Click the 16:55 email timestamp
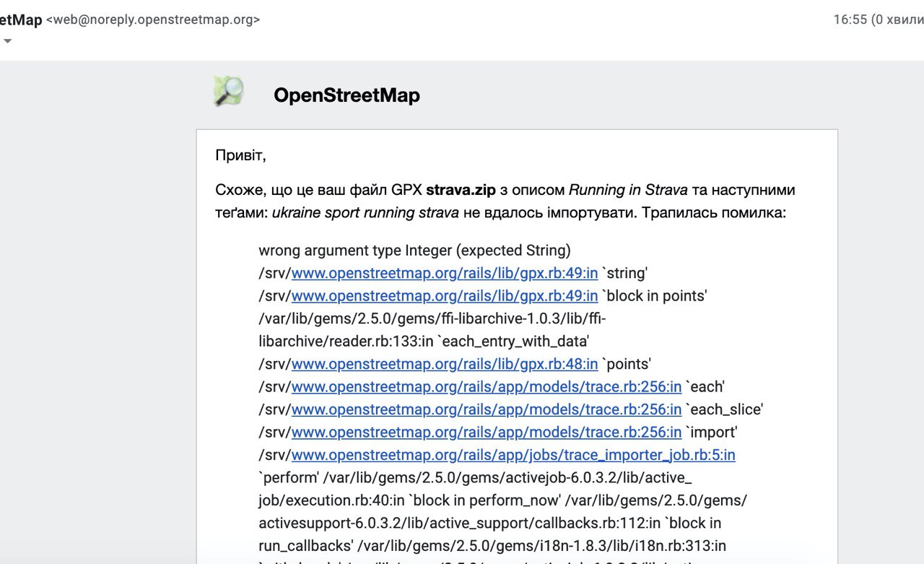The width and height of the screenshot is (924, 564). [x=850, y=19]
